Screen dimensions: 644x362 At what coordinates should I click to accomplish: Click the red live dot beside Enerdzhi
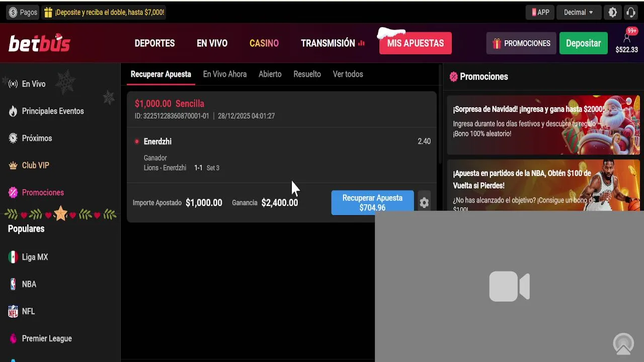coord(137,141)
